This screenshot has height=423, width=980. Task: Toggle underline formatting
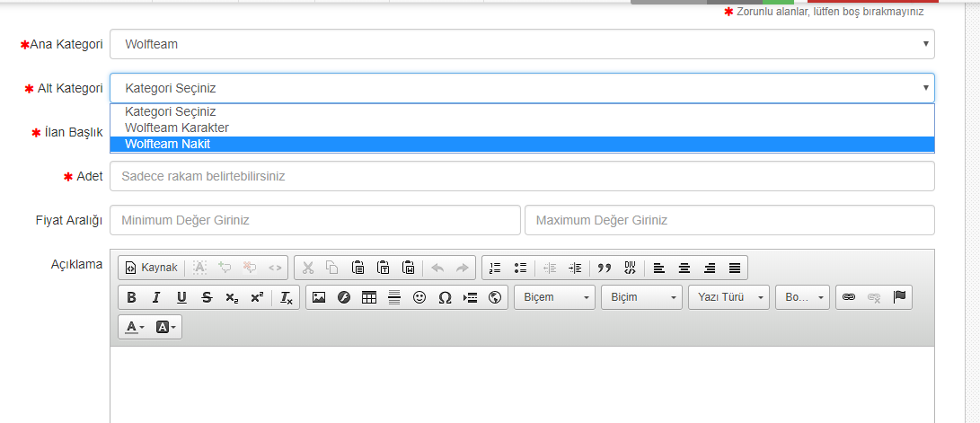click(181, 297)
